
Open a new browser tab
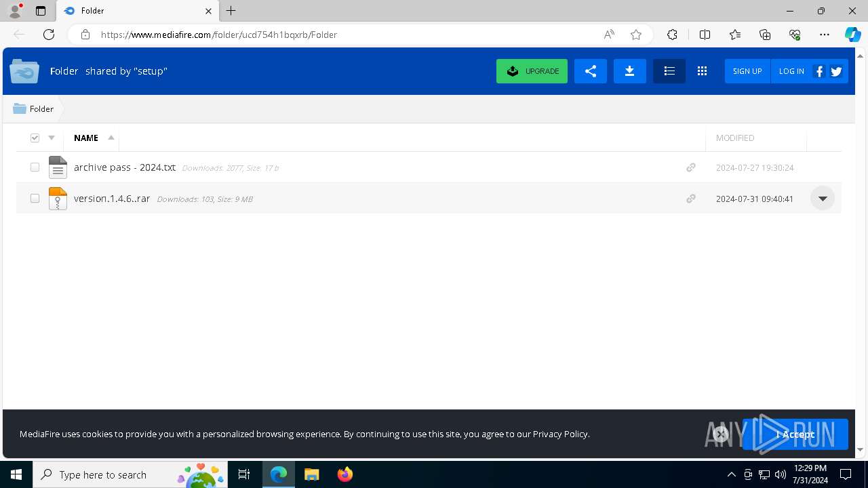tap(231, 11)
